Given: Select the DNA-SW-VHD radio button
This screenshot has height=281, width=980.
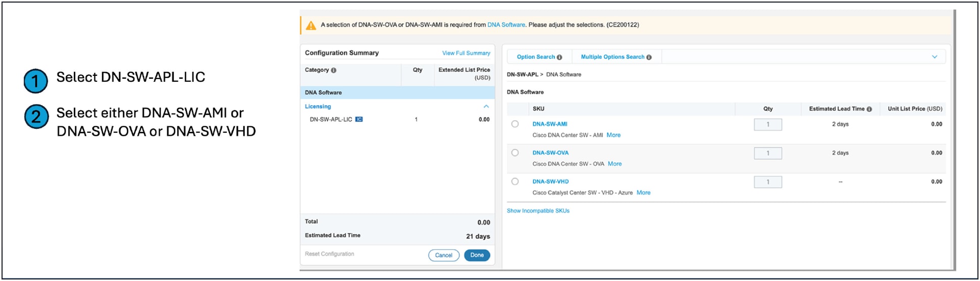Looking at the screenshot, I should 514,181.
